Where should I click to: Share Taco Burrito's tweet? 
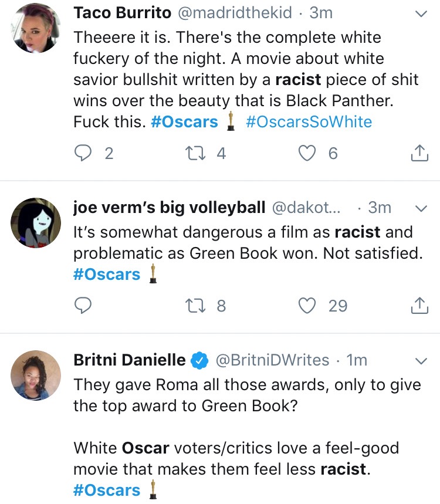[x=419, y=153]
